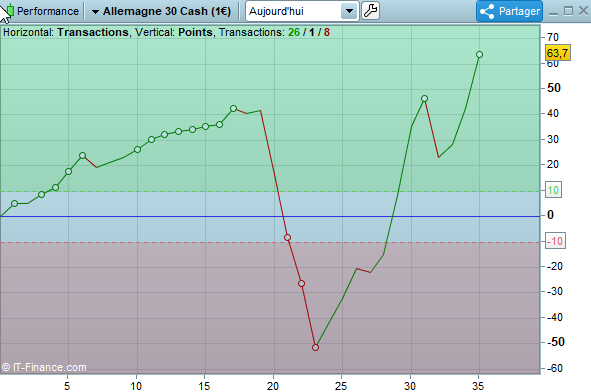Click the marker at transaction 6

(x=83, y=155)
